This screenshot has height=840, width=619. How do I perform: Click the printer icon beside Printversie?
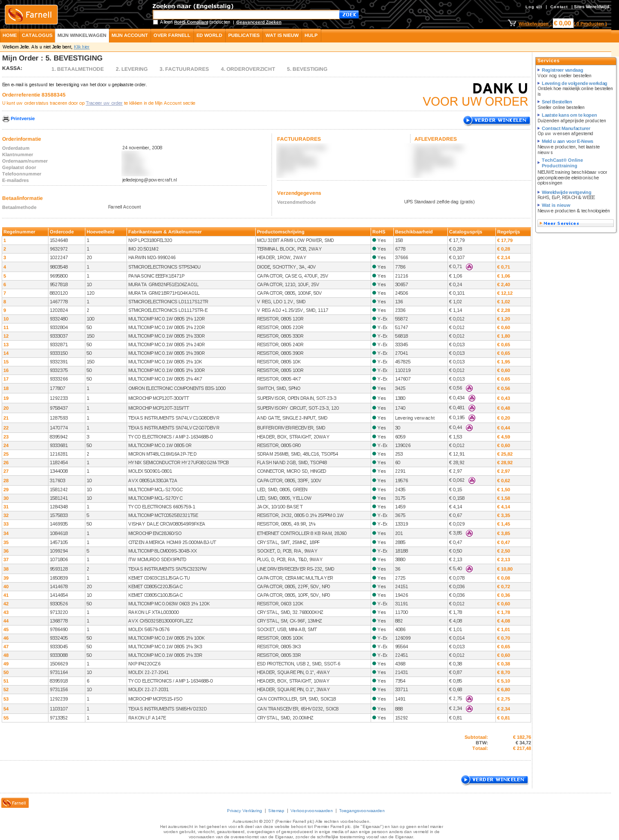pos(6,119)
